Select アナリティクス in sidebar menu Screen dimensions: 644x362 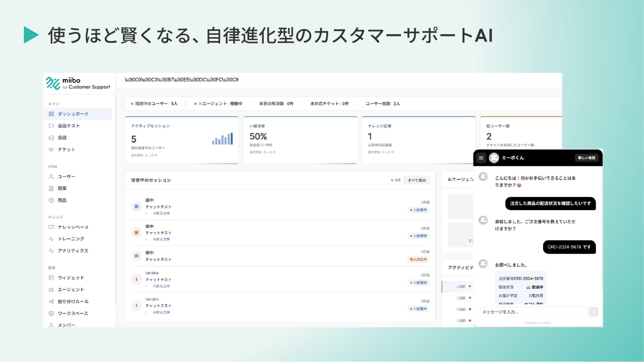[73, 251]
